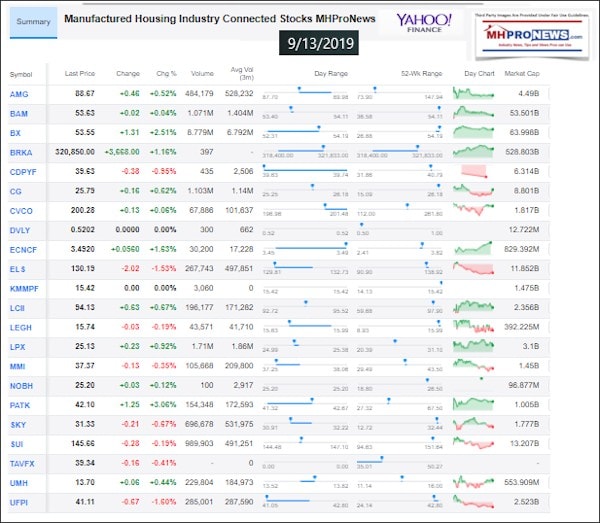Open the BX ticker symbol link
The height and width of the screenshot is (523, 600).
click(15, 133)
